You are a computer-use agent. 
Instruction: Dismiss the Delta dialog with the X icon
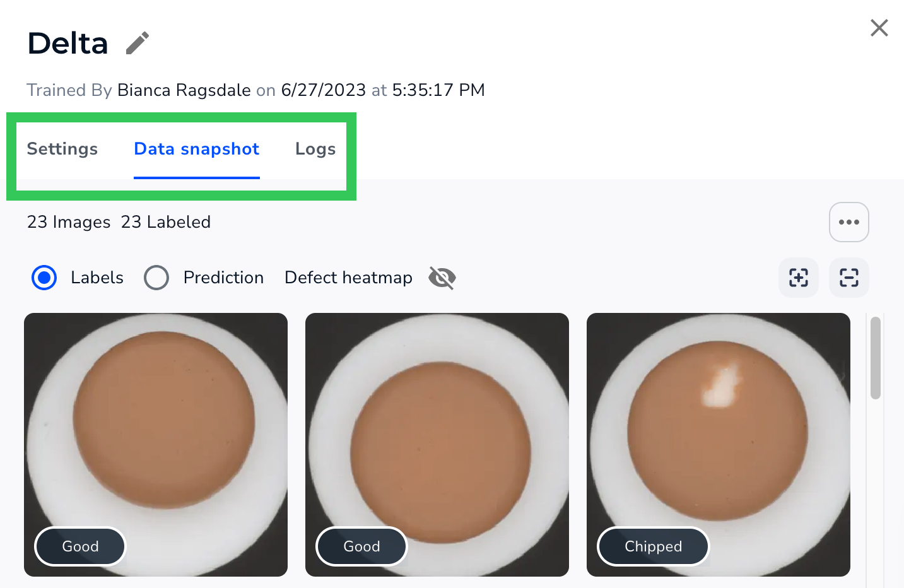[879, 28]
